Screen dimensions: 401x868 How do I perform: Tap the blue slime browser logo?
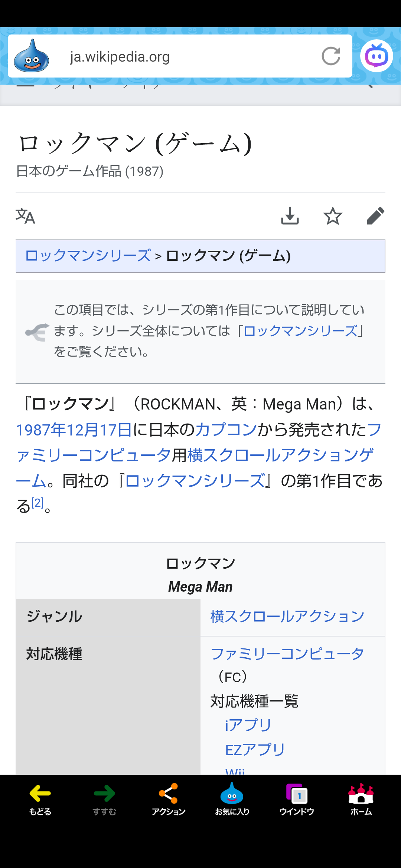[32, 56]
